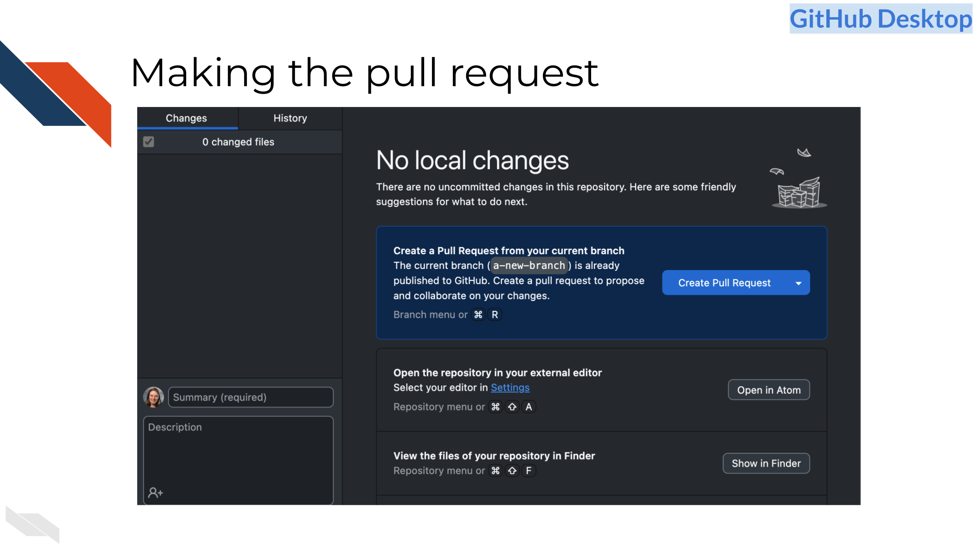Click the 'No local changes' heading

472,160
